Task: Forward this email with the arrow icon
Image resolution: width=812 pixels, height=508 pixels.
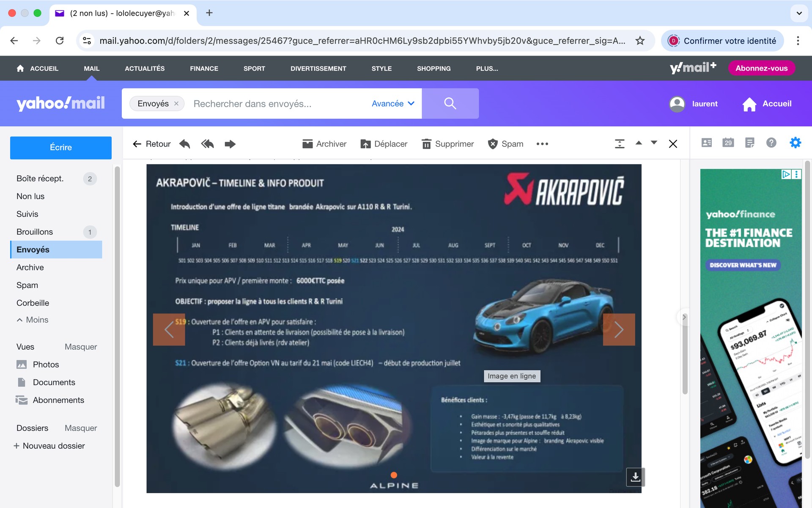Action: click(x=230, y=144)
